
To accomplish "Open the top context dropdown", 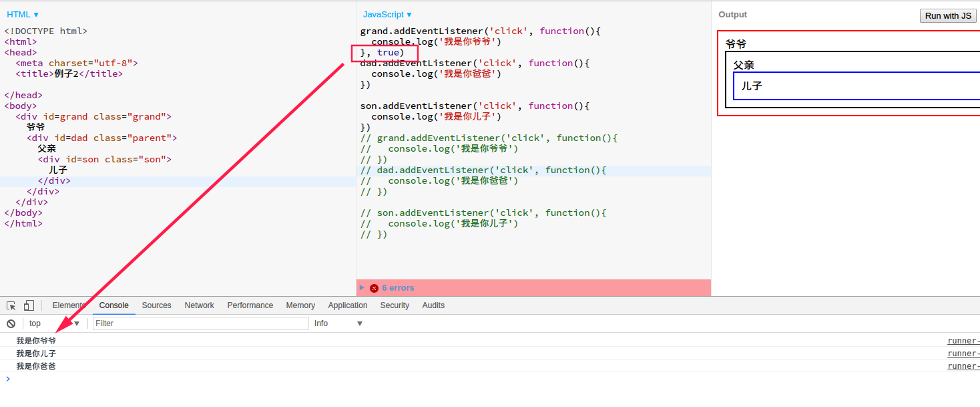I will click(54, 323).
